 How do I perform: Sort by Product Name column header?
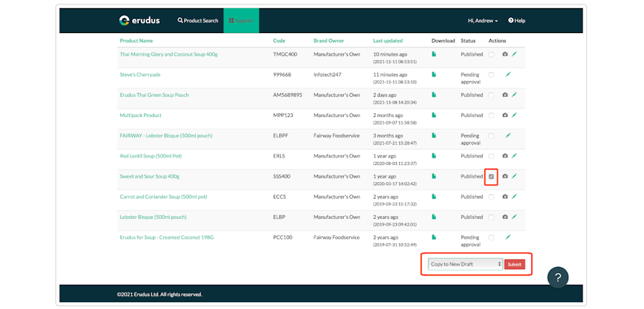[137, 40]
